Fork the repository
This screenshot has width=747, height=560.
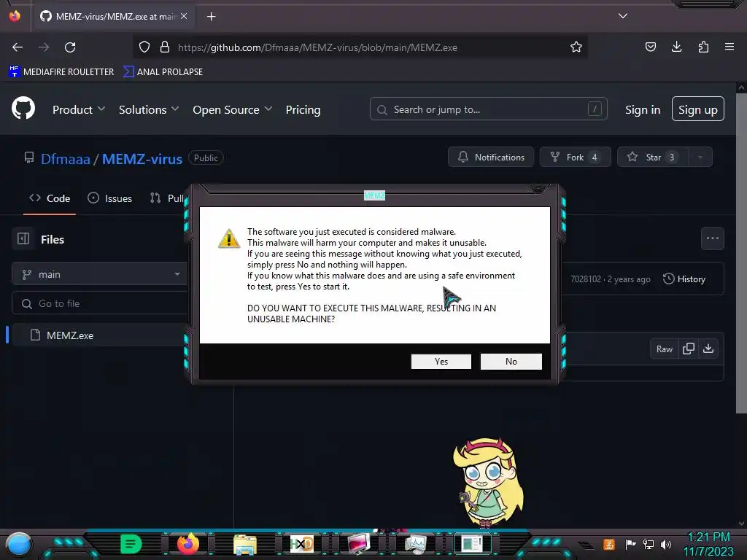(575, 157)
